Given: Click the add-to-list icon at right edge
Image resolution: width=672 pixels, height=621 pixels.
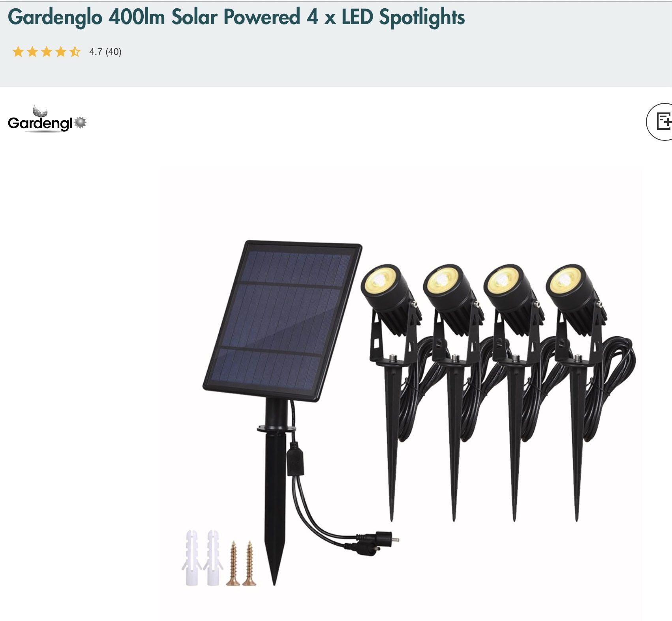Looking at the screenshot, I should [x=661, y=122].
